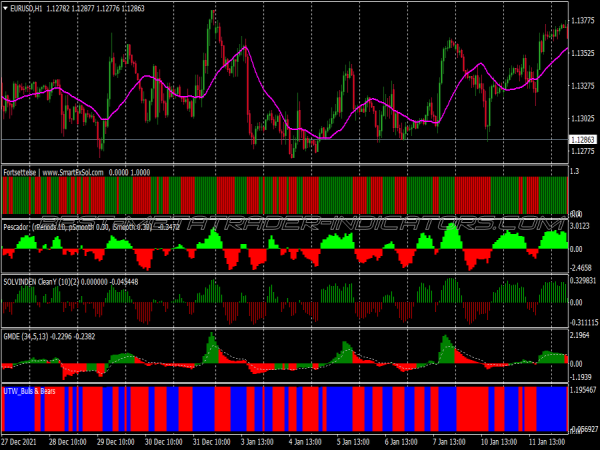Click SOLVINDEN scale value 0.329831
Viewport: 600px width, 450px height.
[583, 280]
